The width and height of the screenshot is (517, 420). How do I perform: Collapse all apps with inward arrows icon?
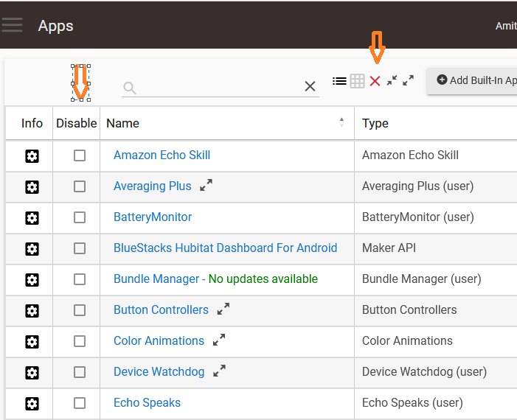point(392,80)
